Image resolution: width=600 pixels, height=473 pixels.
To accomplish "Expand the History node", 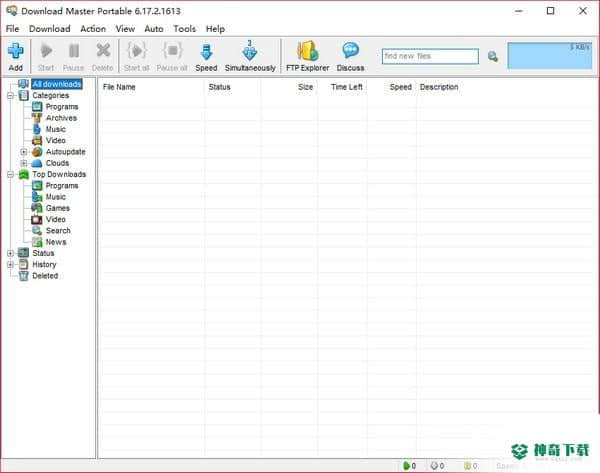I will (11, 264).
